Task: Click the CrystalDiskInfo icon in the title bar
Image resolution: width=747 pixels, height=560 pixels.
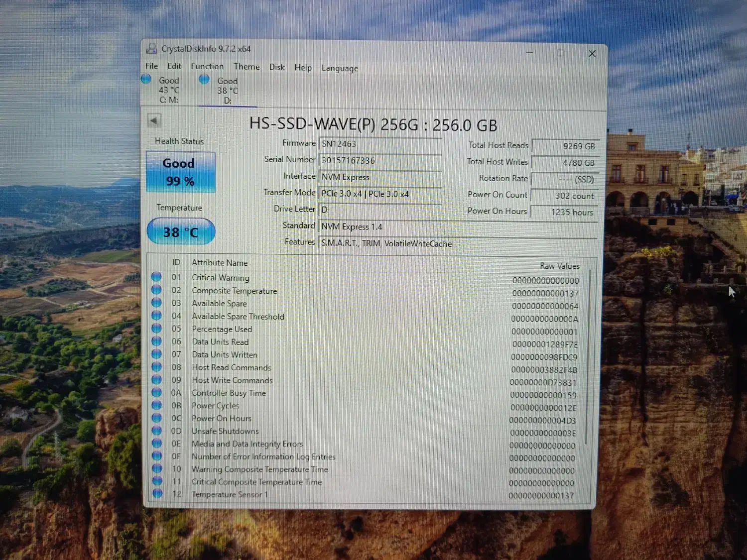Action: (x=151, y=48)
